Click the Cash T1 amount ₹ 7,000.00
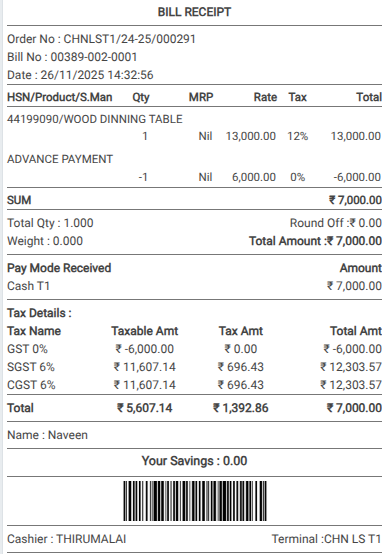The image size is (382, 554). (x=354, y=286)
